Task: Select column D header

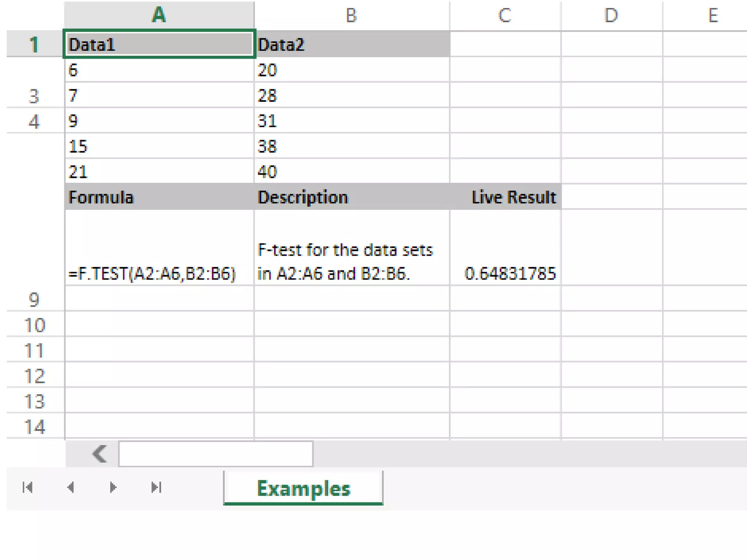Action: point(611,15)
